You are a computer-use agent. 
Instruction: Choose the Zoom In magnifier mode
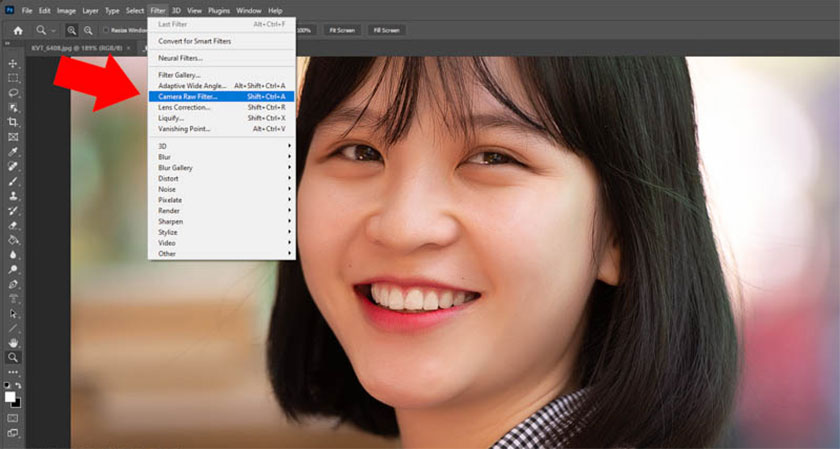[x=71, y=31]
